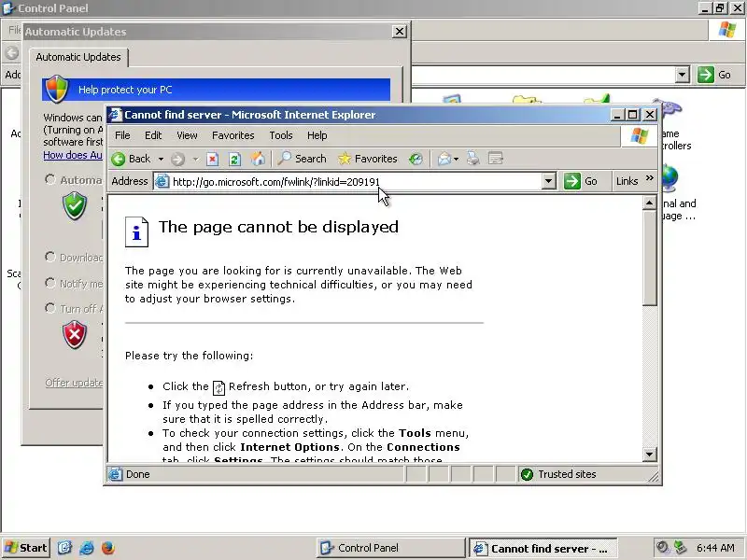Open Favorites pane from IE toolbar
747x560 pixels.
pos(367,159)
